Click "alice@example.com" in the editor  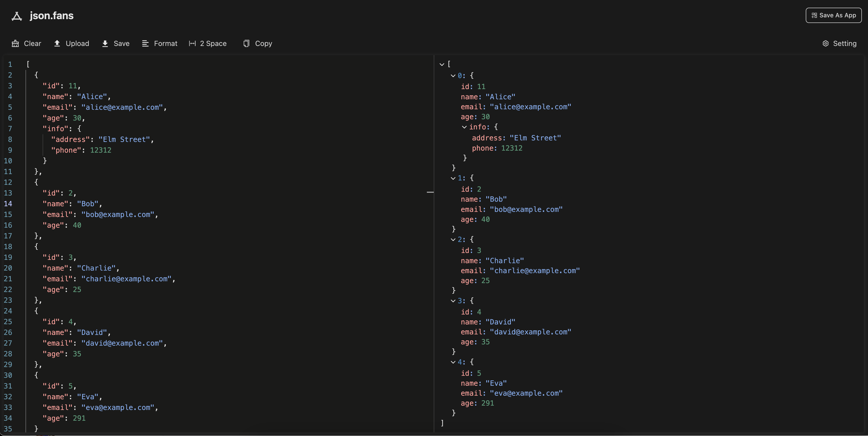122,107
